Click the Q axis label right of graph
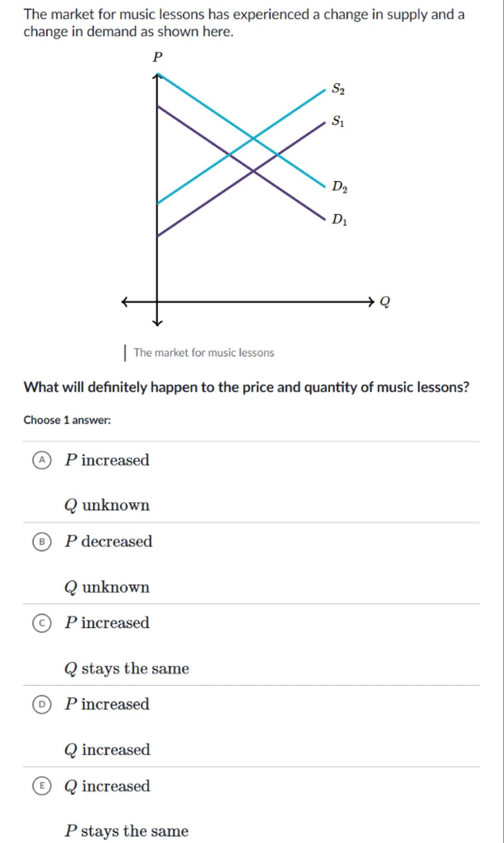The height and width of the screenshot is (843, 504). pos(385,302)
